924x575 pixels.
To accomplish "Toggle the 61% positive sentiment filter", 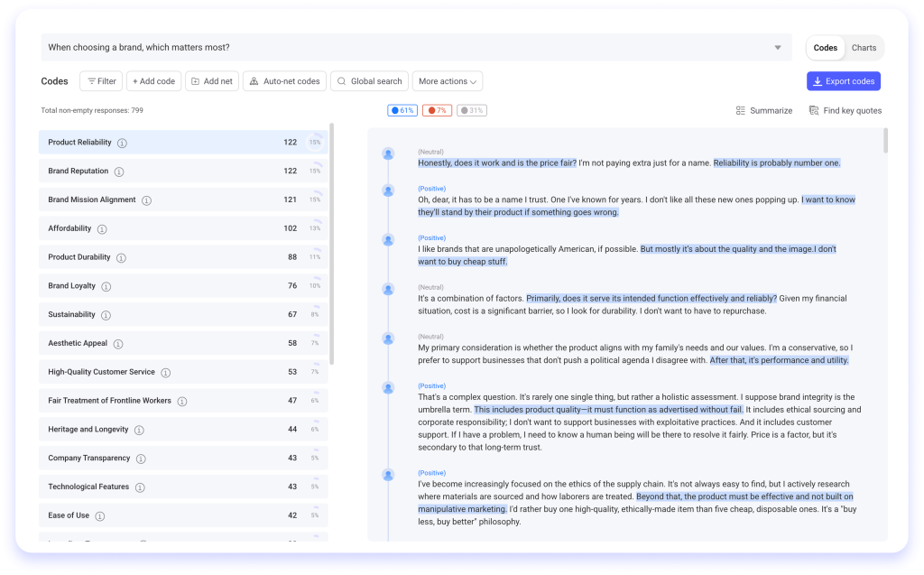I will coord(402,109).
